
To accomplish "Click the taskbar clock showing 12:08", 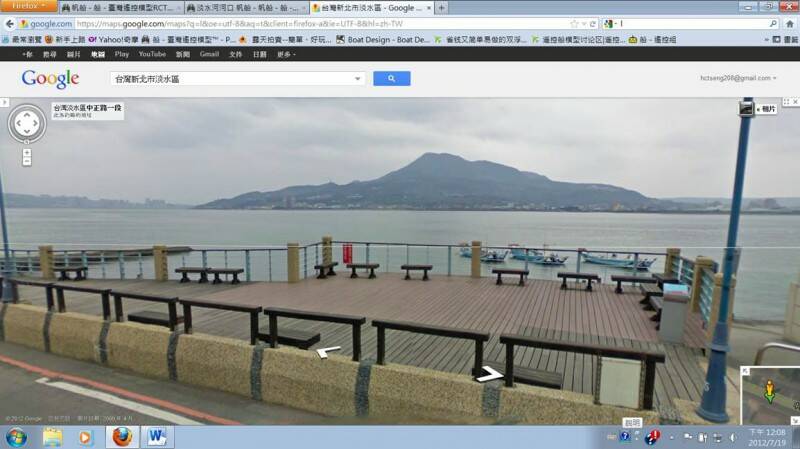I will pyautogui.click(x=767, y=437).
